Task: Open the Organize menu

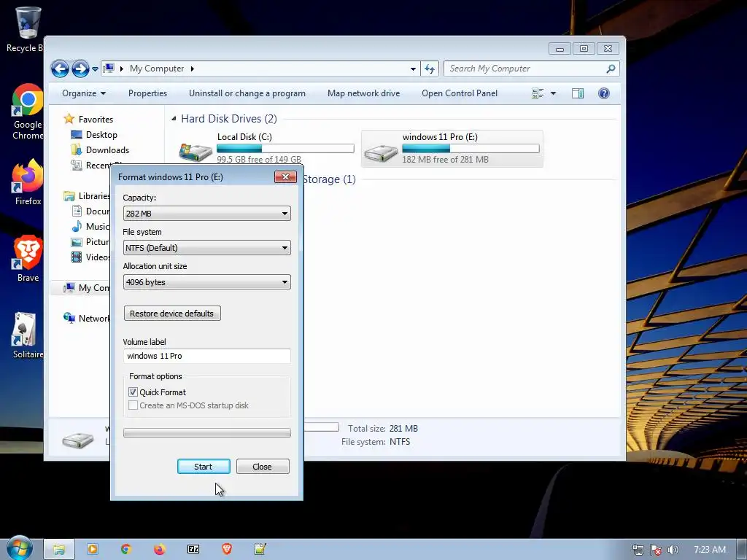Action: pos(84,93)
